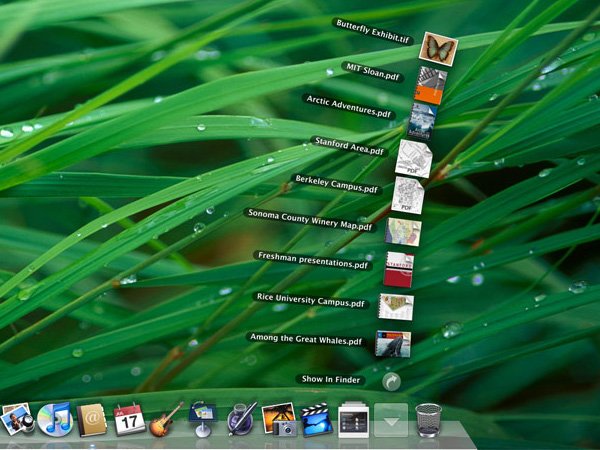The height and width of the screenshot is (450, 600).
Task: Select the Stanford Area.pdf label
Action: pyautogui.click(x=349, y=146)
